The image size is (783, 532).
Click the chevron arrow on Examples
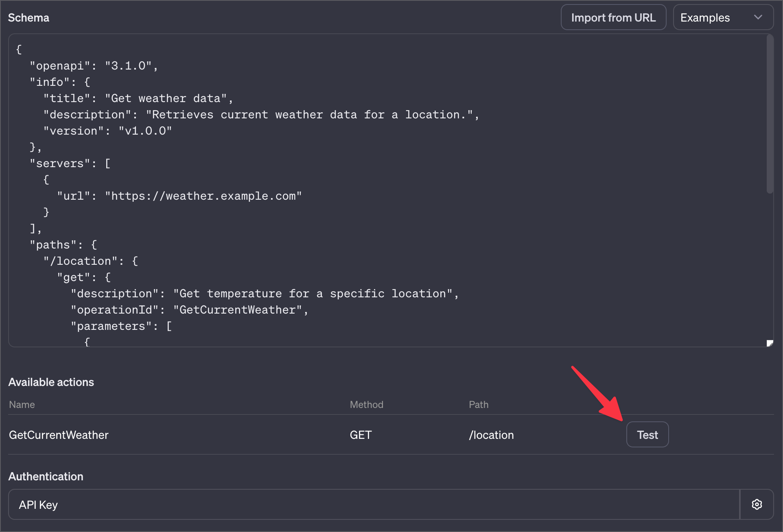[758, 17]
